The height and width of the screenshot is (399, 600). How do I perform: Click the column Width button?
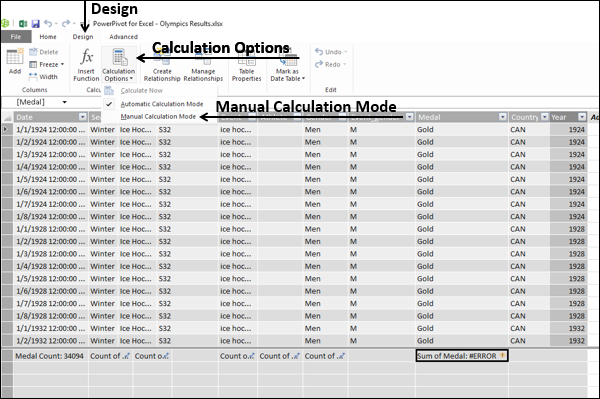tap(43, 77)
